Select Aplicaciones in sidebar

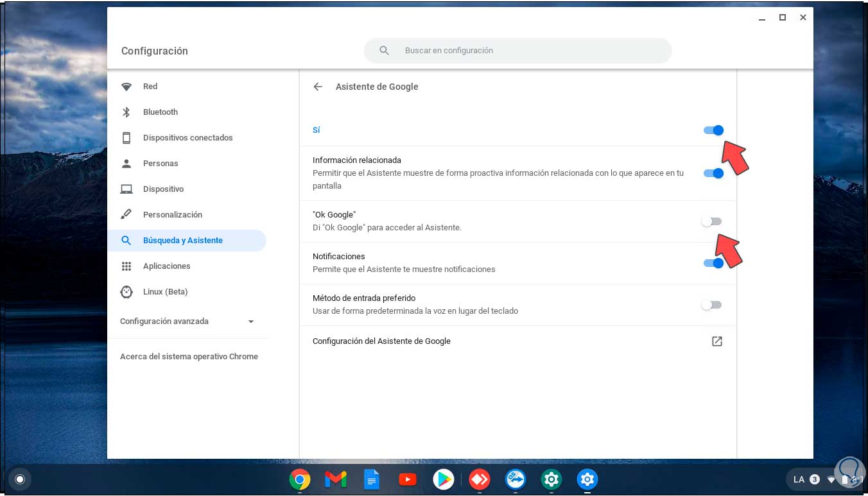tap(187, 266)
